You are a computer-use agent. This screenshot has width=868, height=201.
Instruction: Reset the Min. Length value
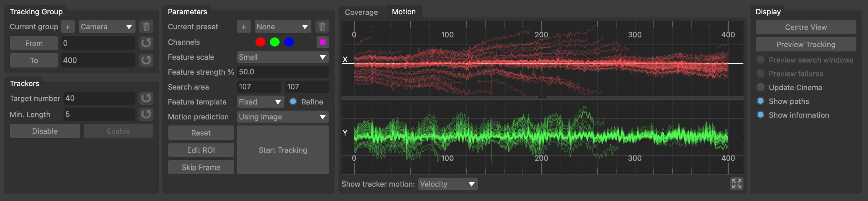[146, 114]
